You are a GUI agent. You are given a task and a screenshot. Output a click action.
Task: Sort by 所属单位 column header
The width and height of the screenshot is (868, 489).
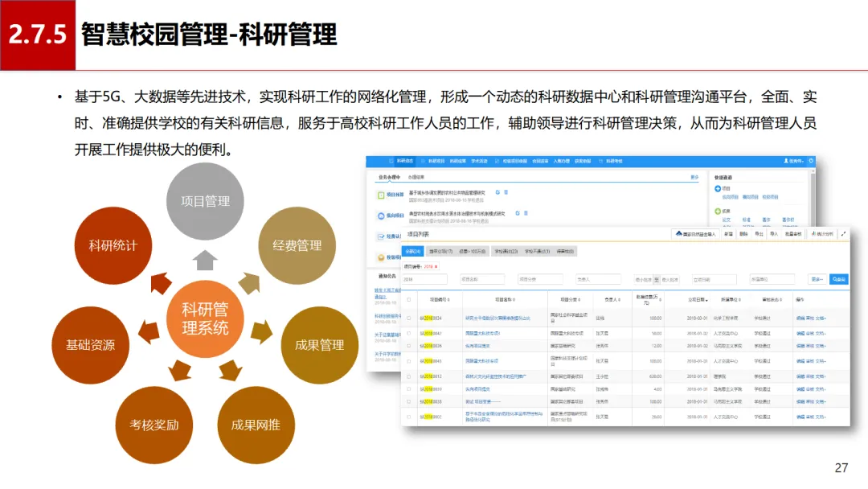point(731,300)
